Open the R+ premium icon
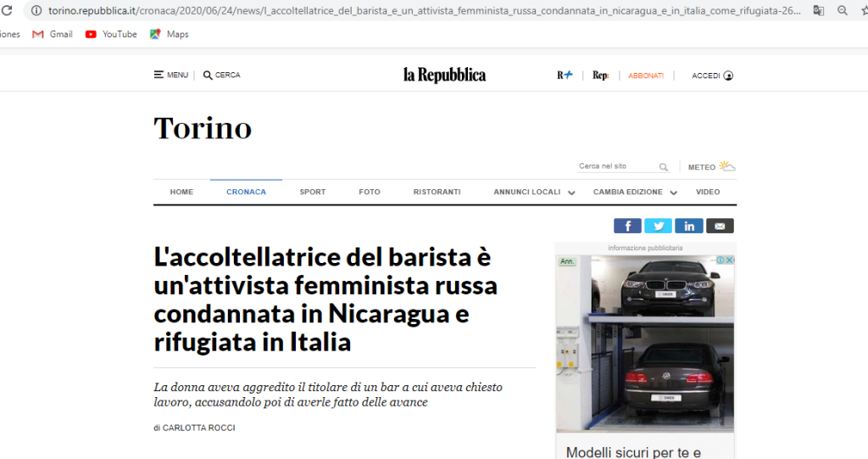The height and width of the screenshot is (459, 868). pyautogui.click(x=565, y=75)
